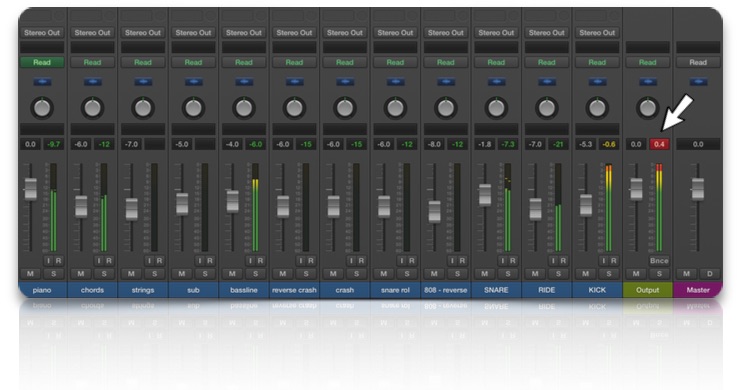Open KICK Stereo Out output menu
The image size is (738, 390).
coord(597,33)
